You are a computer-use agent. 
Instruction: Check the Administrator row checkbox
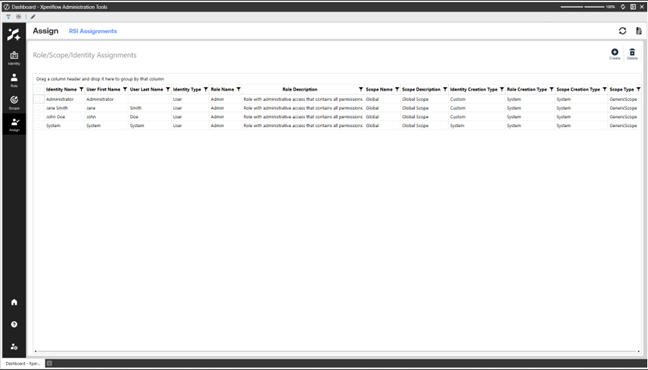[38, 99]
